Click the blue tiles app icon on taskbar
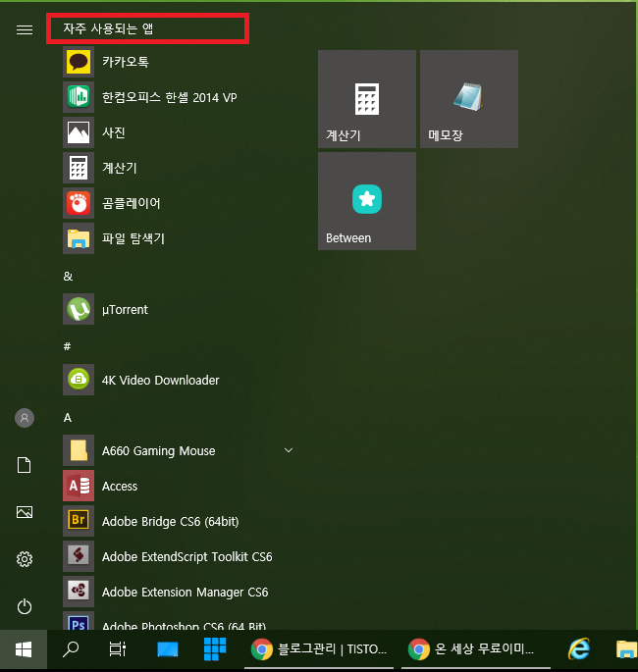638x672 pixels. [215, 648]
